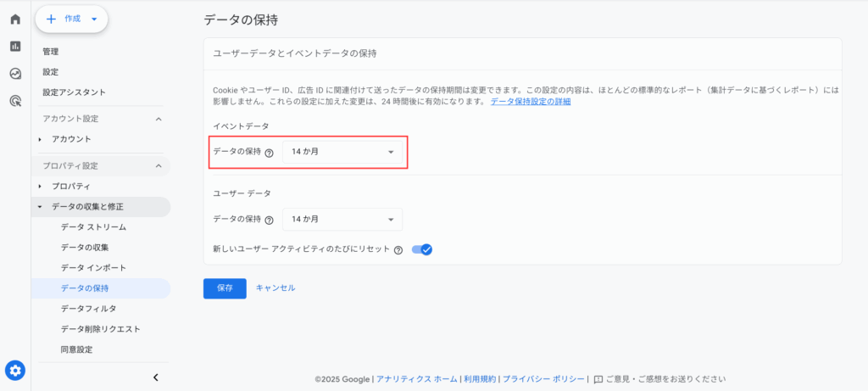
Task: Click the blue 保存 button
Action: [x=225, y=288]
